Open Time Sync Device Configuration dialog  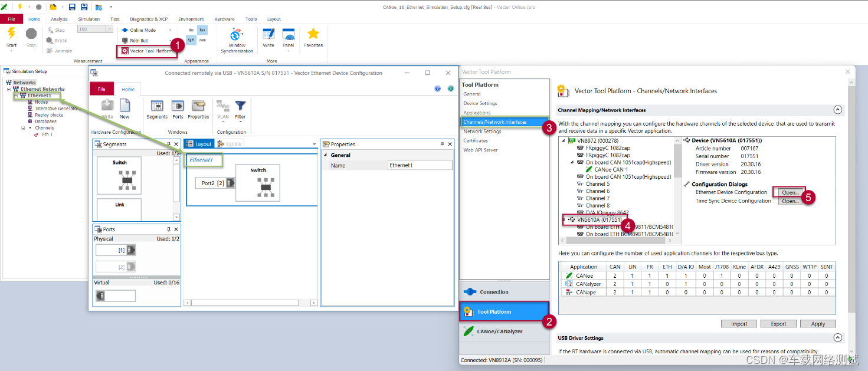pyautogui.click(x=790, y=201)
